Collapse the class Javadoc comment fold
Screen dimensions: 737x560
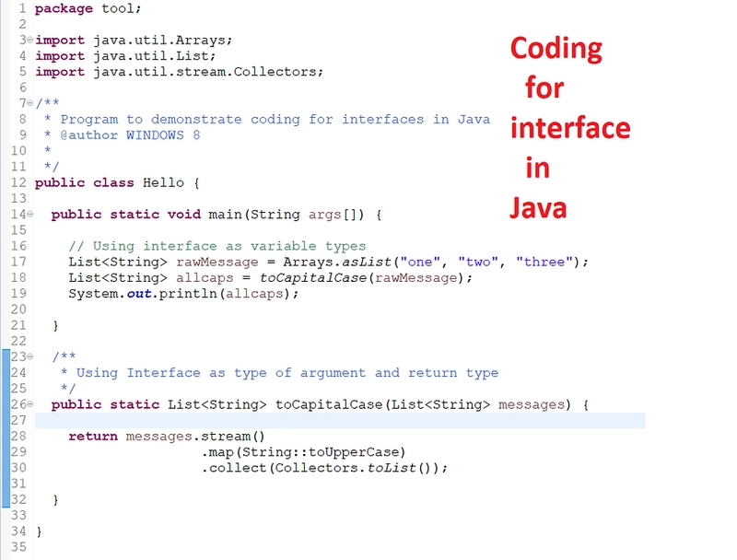point(30,102)
